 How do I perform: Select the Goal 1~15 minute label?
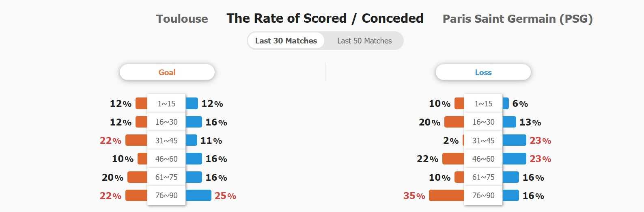(x=166, y=104)
